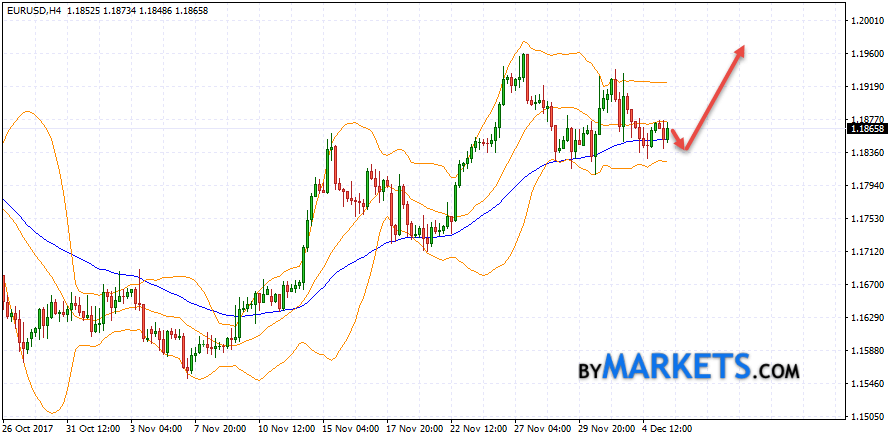Select the 1.19600 price level label
The width and height of the screenshot is (888, 440).
point(866,53)
